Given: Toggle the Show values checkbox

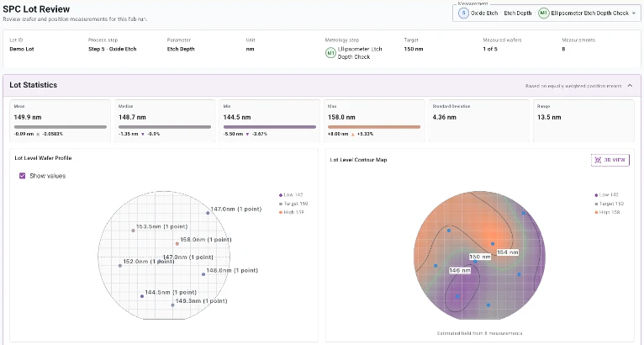Looking at the screenshot, I should tap(22, 176).
